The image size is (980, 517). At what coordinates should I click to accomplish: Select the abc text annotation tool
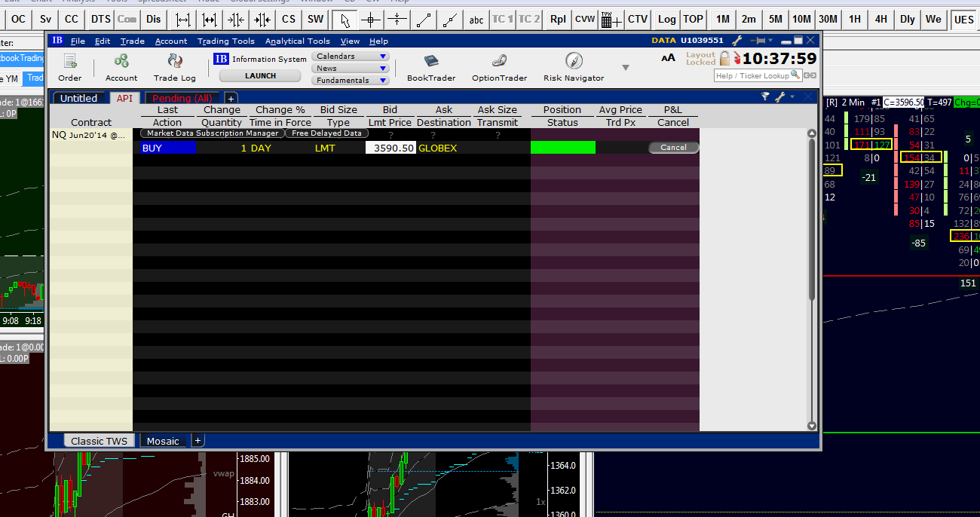(x=476, y=19)
